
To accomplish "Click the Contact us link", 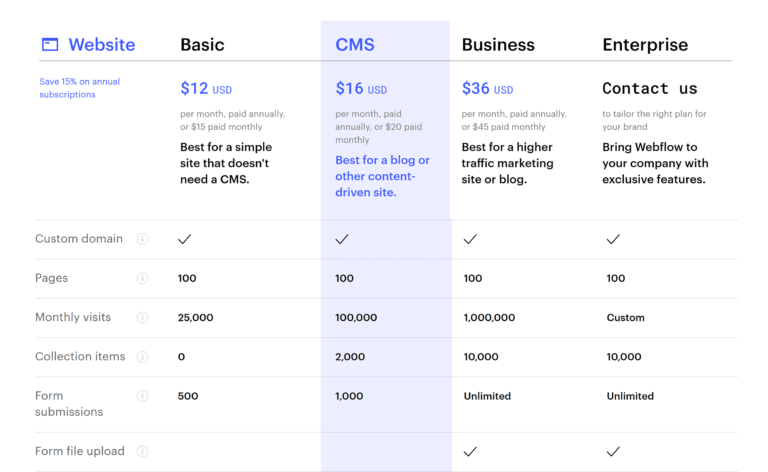I will pos(650,89).
